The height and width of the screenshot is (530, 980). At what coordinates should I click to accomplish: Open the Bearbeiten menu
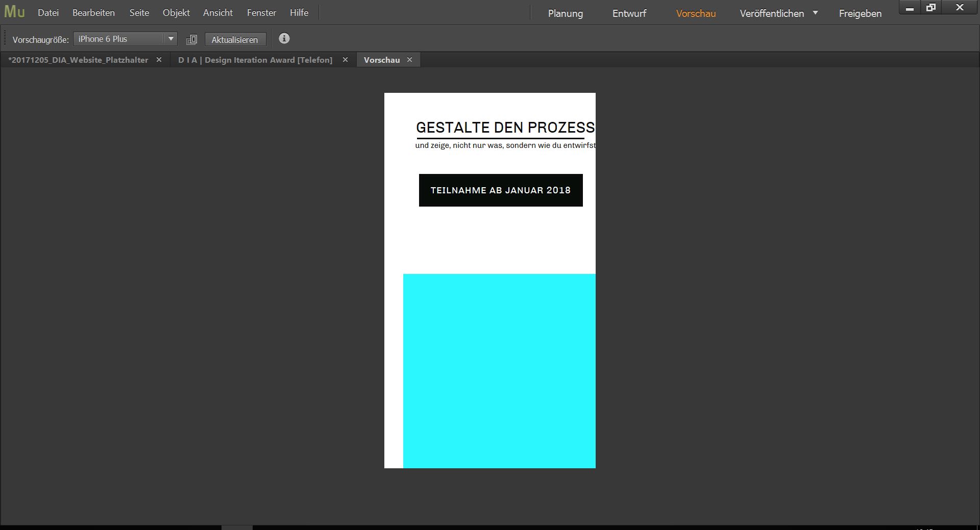(x=93, y=13)
